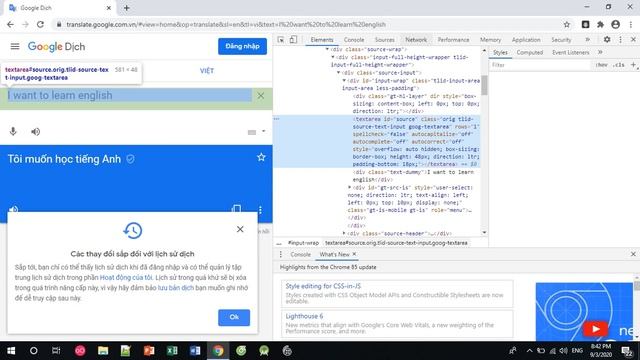Collapse the source-wrap div node

point(327,49)
